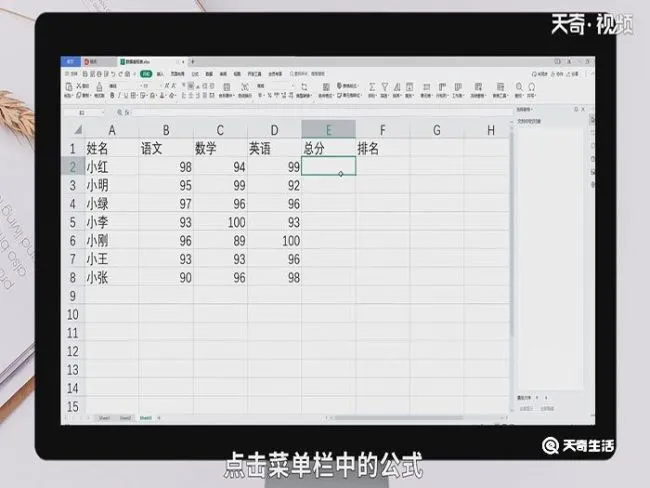This screenshot has width=650, height=488.
Task: Open the font size dropdown
Action: [x=161, y=86]
